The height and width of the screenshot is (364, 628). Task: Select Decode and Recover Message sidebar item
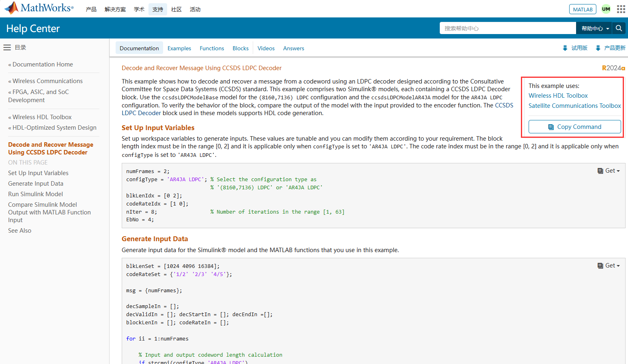click(x=51, y=148)
